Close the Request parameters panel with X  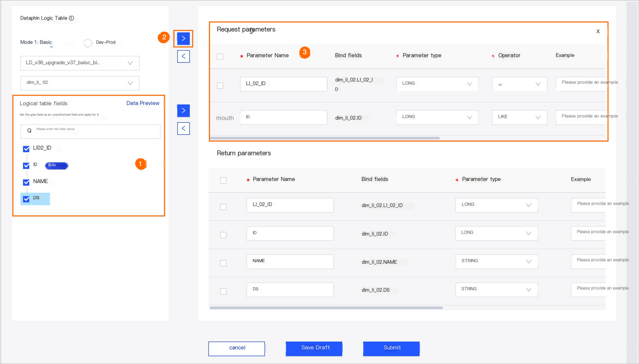[x=598, y=31]
